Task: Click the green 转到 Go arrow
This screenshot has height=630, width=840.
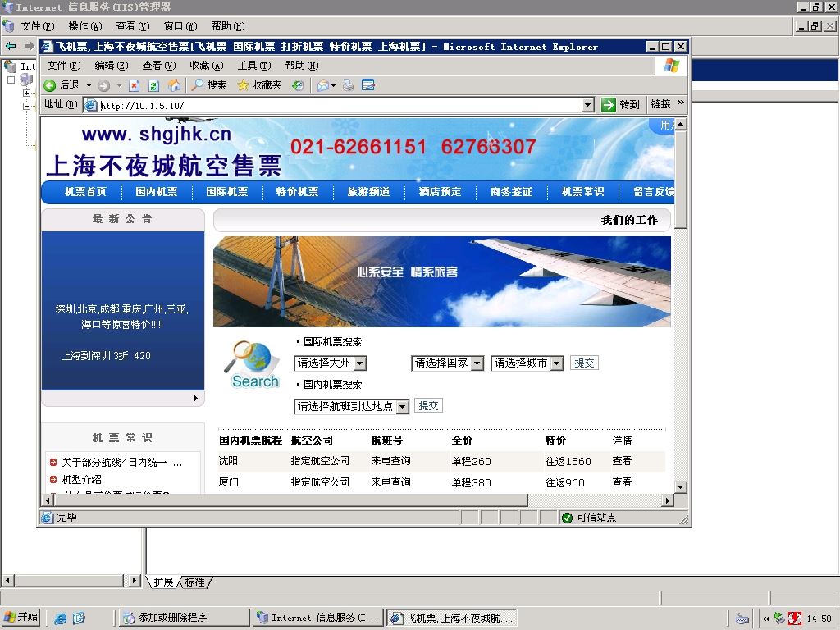Action: click(x=608, y=104)
